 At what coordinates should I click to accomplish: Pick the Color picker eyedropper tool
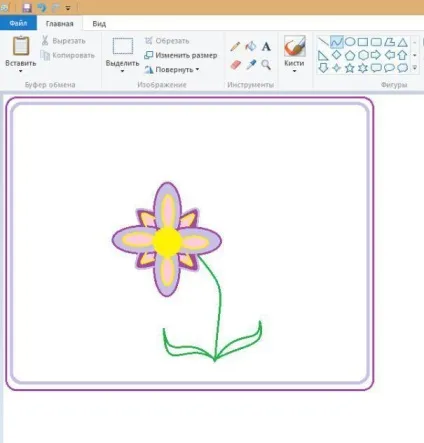coord(251,65)
